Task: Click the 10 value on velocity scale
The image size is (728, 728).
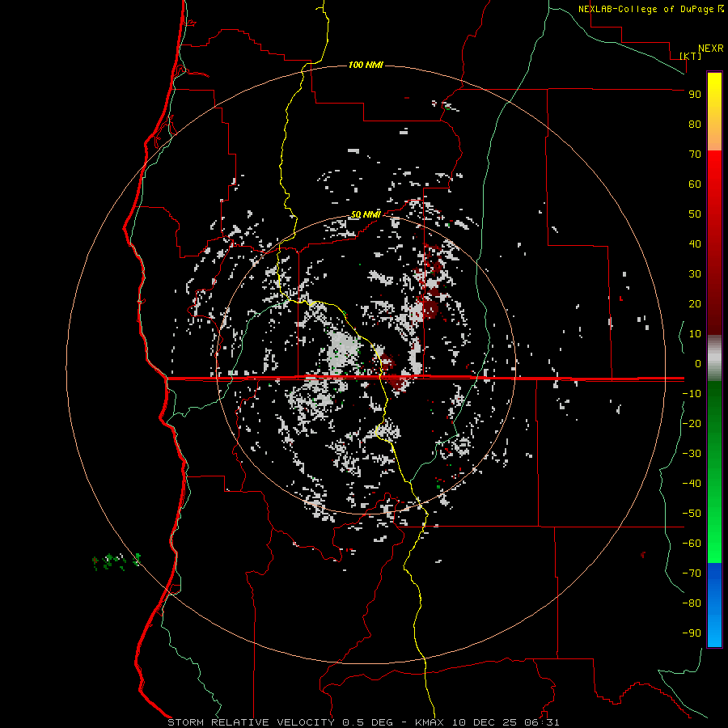Action: pyautogui.click(x=695, y=334)
